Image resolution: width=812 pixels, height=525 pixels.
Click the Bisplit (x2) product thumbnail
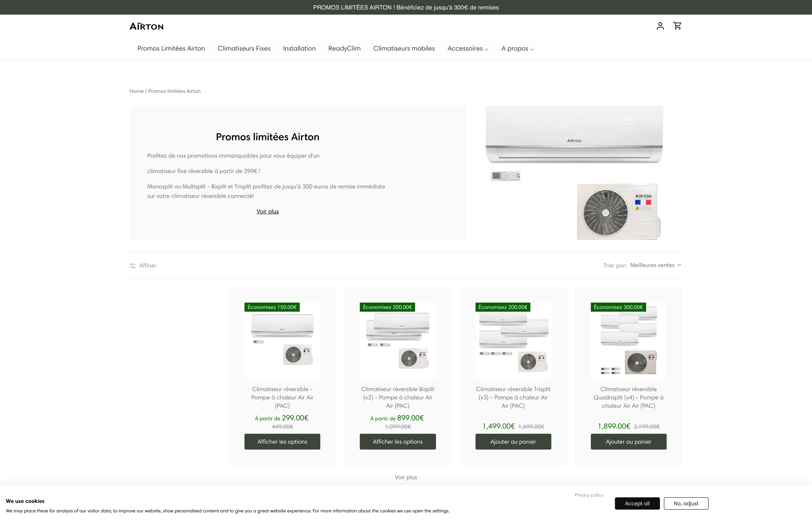[x=398, y=341]
